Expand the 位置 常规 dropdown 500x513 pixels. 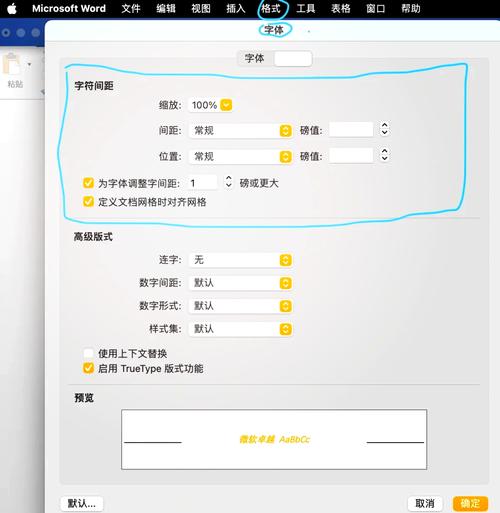(x=240, y=157)
